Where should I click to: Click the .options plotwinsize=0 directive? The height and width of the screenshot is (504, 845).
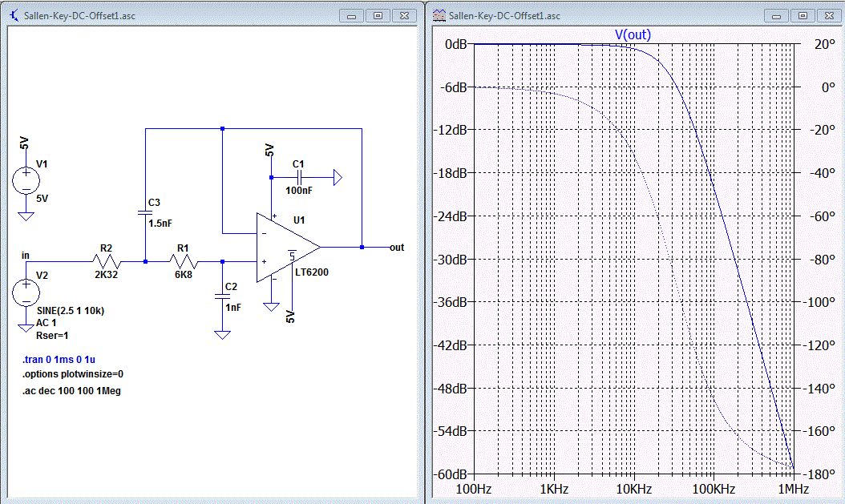click(73, 373)
